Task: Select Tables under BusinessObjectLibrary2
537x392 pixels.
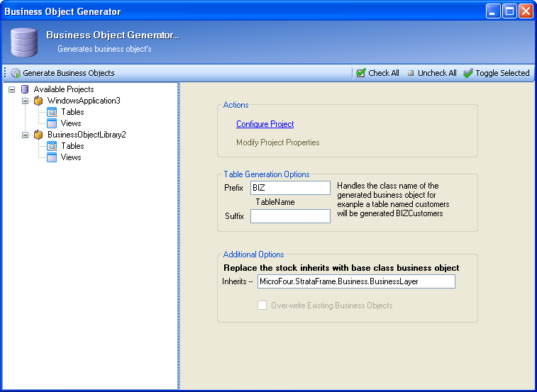Action: coord(72,146)
